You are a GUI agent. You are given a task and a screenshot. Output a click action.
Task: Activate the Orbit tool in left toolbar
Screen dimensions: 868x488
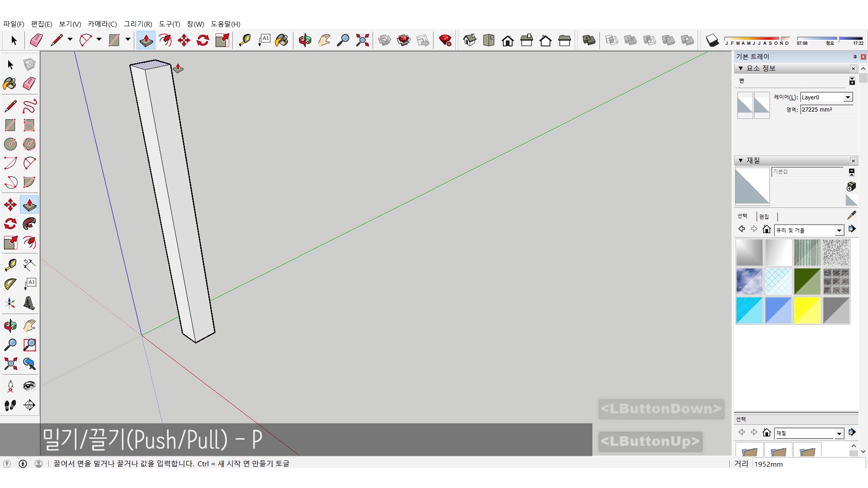click(10, 326)
